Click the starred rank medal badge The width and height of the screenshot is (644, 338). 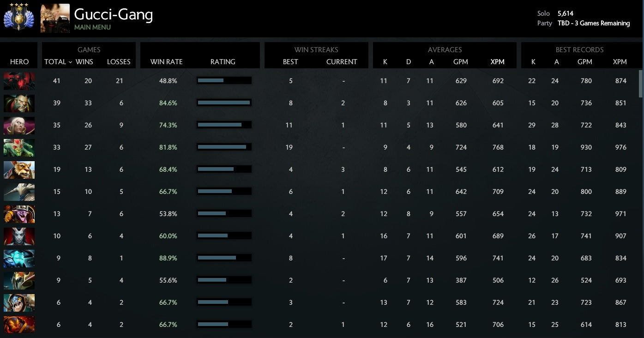pyautogui.click(x=16, y=18)
